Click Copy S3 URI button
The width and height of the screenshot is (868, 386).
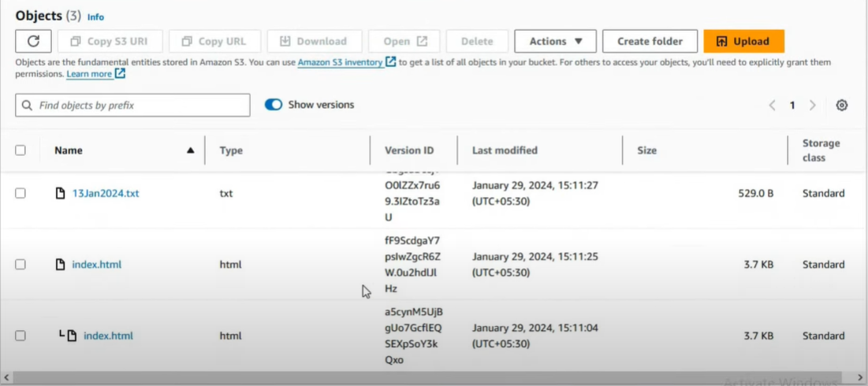110,42
